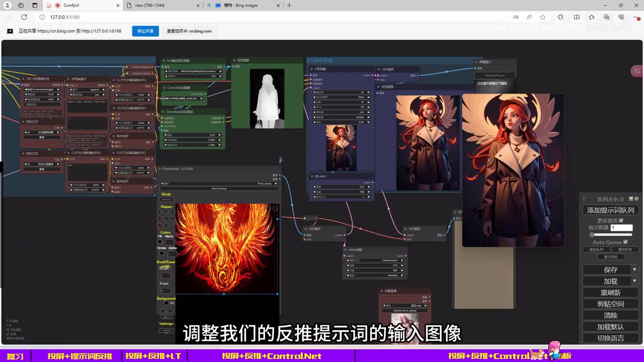The height and width of the screenshot is (362, 644).
Task: Toggle the 更多选项 checkbox
Action: [621, 220]
